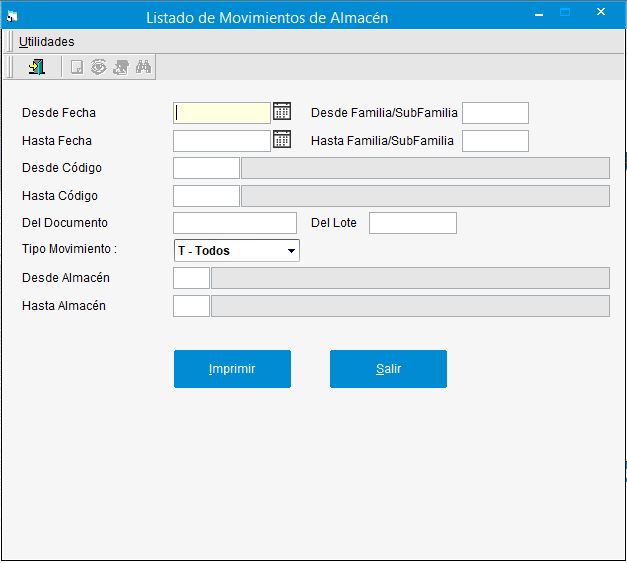Click the Hasta Almacén code field

[x=192, y=306]
